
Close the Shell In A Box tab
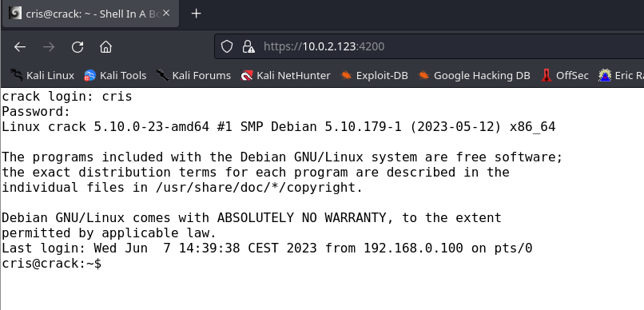[x=166, y=14]
